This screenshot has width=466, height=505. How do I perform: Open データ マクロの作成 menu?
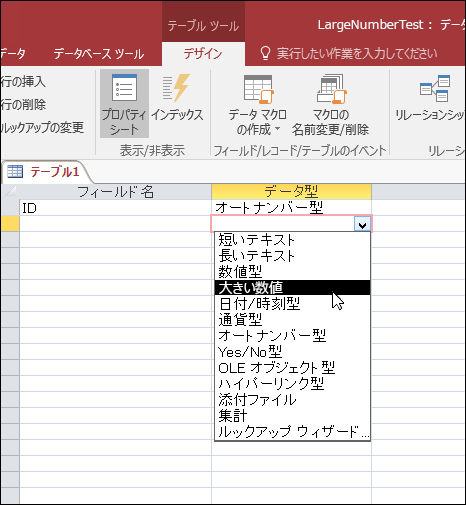coord(257,104)
